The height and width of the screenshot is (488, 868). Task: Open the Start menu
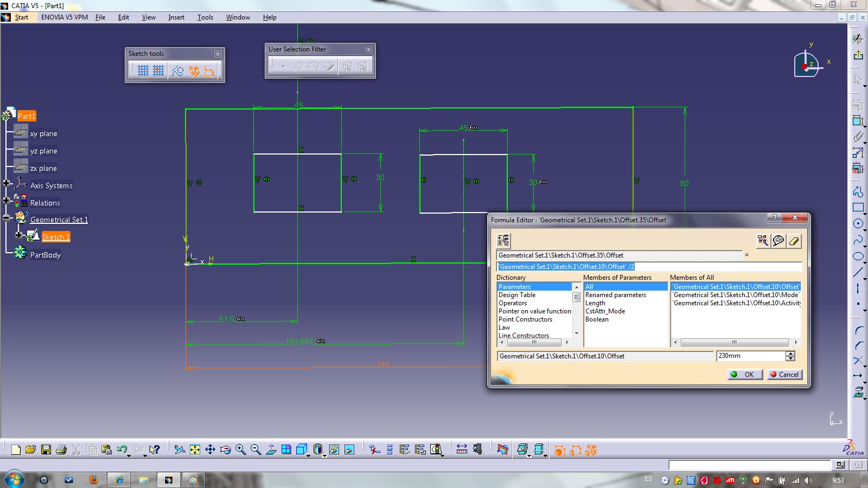[x=21, y=17]
